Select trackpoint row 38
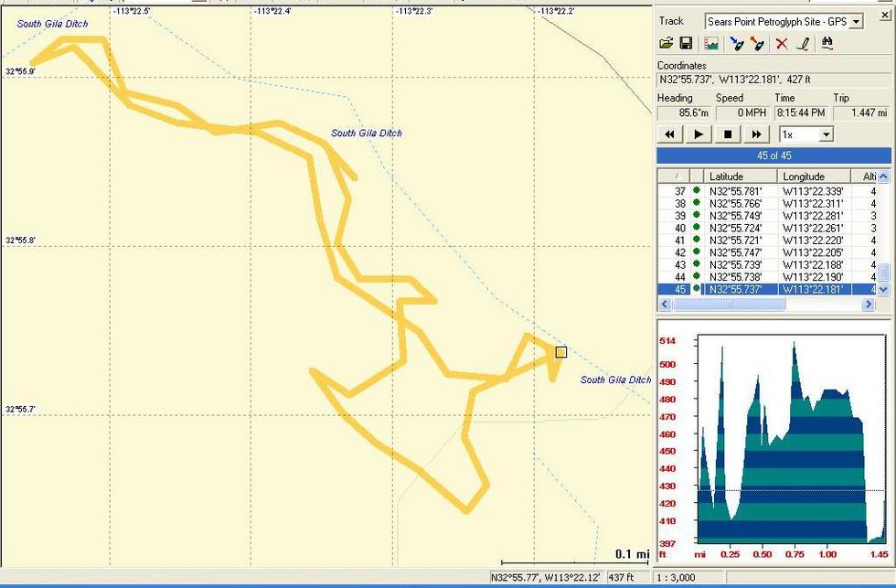The width and height of the screenshot is (896, 588). tap(767, 203)
